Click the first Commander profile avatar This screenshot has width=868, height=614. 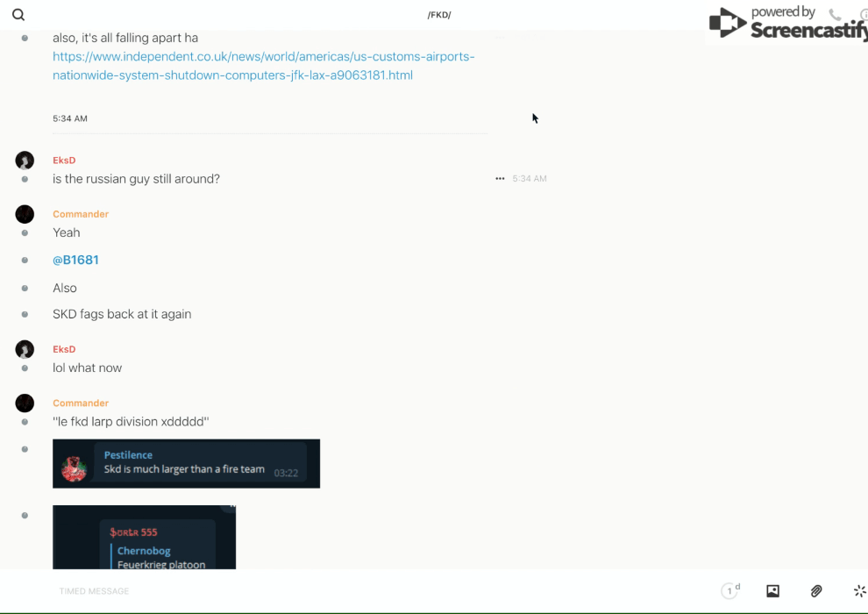(x=25, y=214)
